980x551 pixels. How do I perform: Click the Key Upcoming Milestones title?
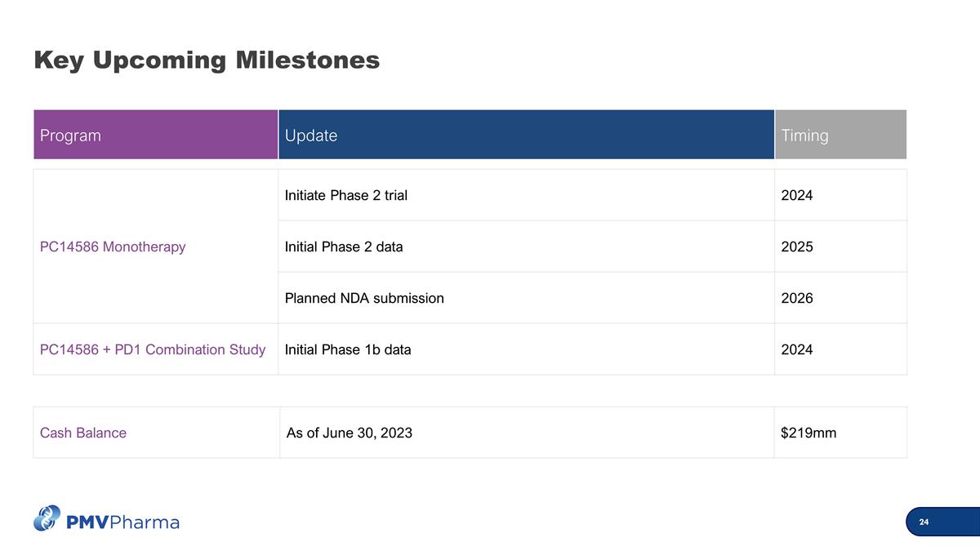(x=207, y=60)
